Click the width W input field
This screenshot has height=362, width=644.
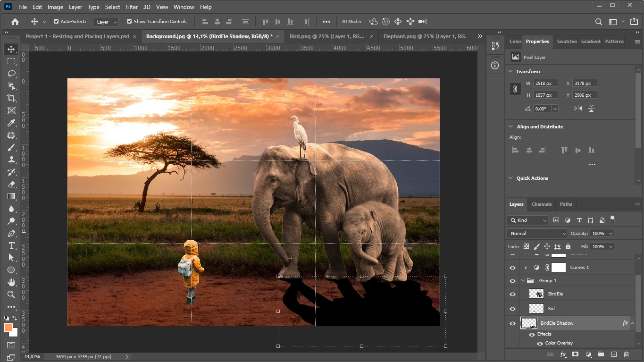(x=546, y=83)
